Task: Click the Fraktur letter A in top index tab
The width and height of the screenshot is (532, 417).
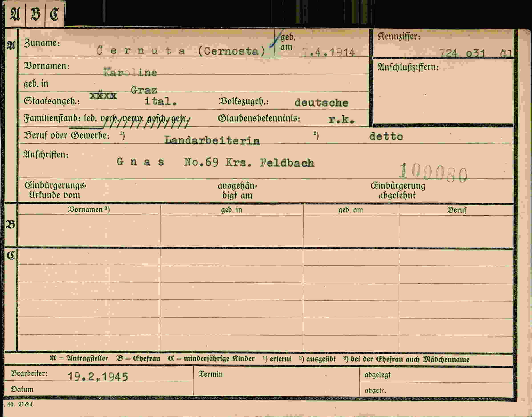Action: (x=15, y=14)
